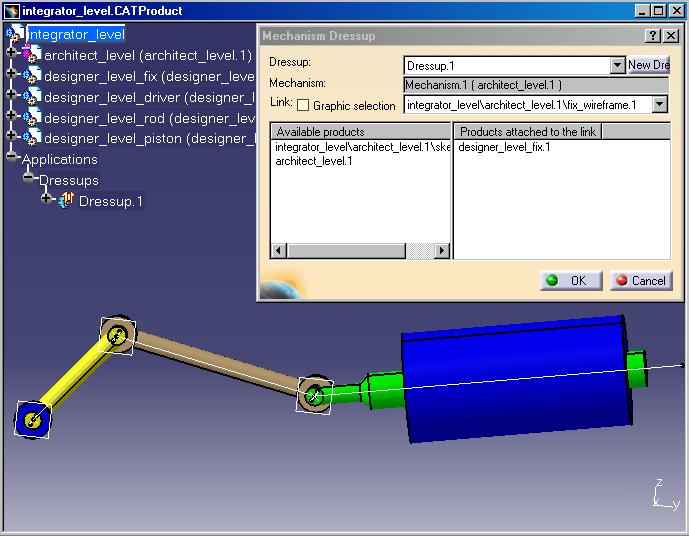This screenshot has width=689, height=536.
Task: Expand the Dressup.1 tree node
Action: click(x=47, y=200)
